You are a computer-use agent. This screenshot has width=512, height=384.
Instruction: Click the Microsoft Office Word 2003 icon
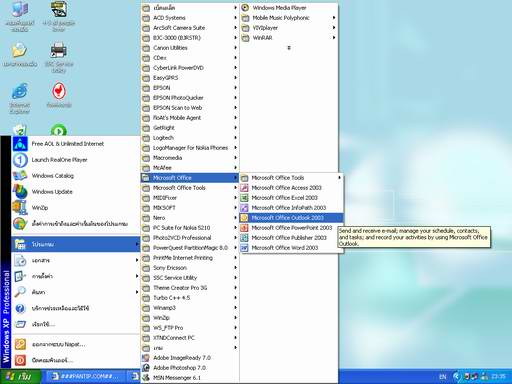click(244, 248)
